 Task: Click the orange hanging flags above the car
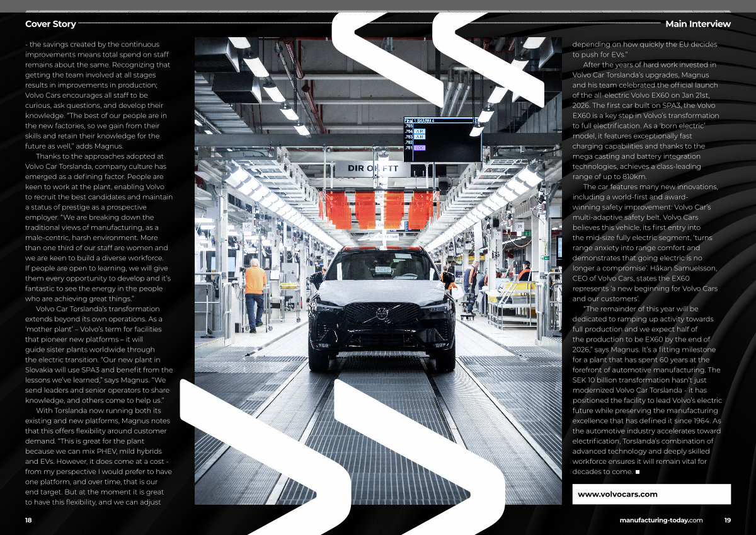[x=378, y=209]
